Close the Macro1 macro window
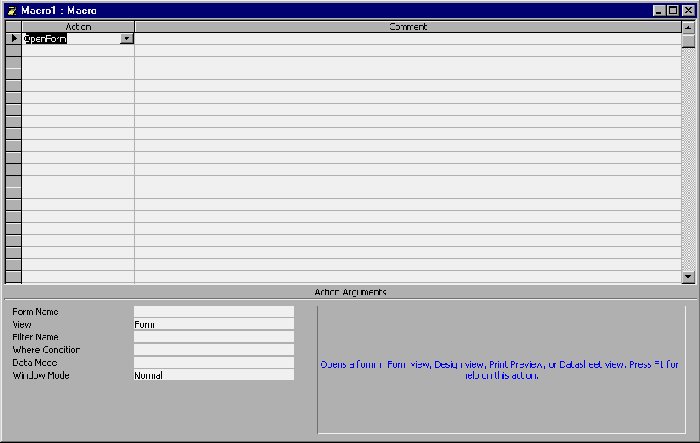Screen dimensions: 700x443 (686, 9)
